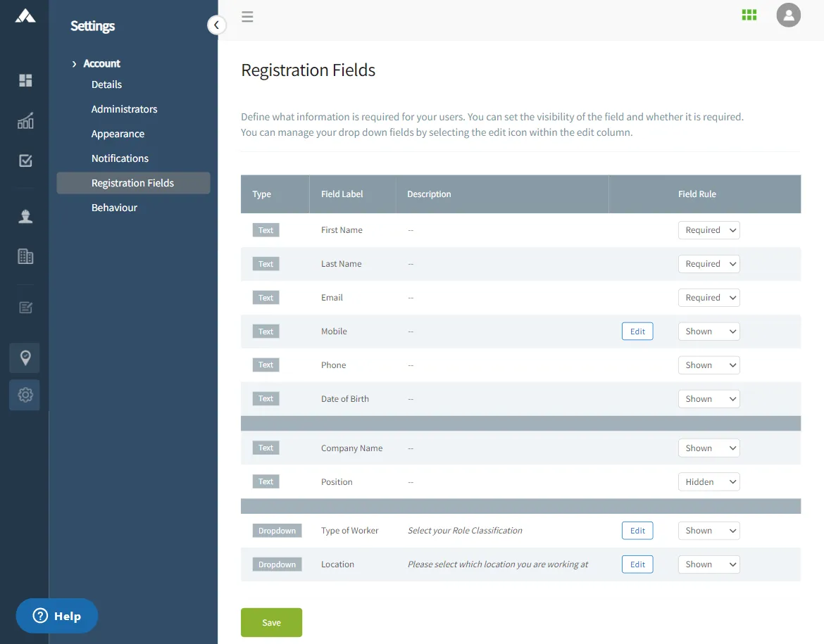Click Edit button for Type of Worker

(x=637, y=531)
